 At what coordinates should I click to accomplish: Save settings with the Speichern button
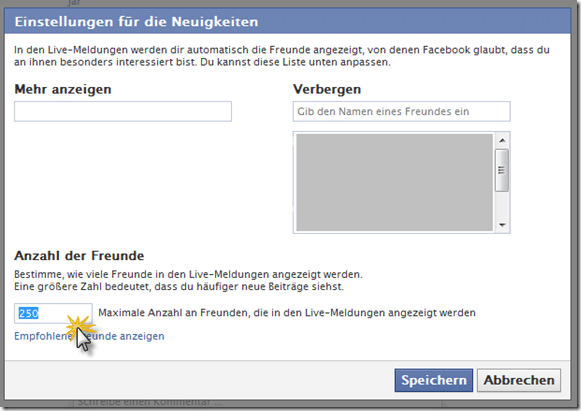pos(434,380)
